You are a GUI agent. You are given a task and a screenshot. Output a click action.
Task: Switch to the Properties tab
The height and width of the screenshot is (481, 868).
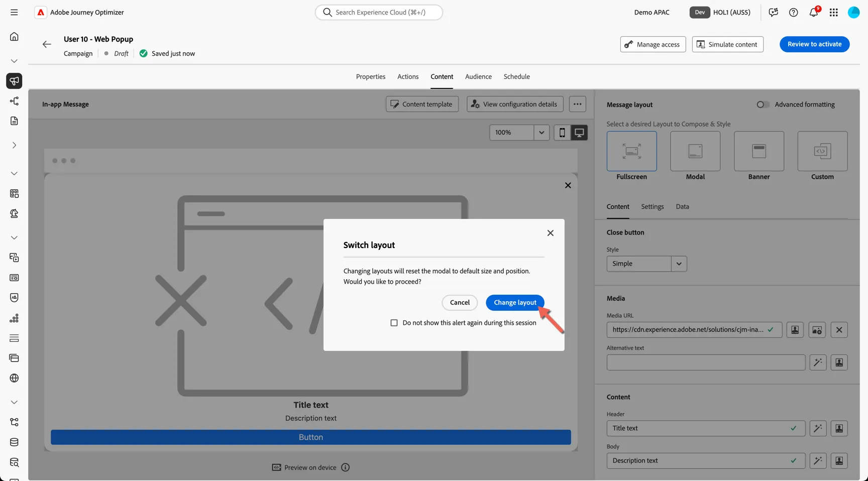coord(371,77)
